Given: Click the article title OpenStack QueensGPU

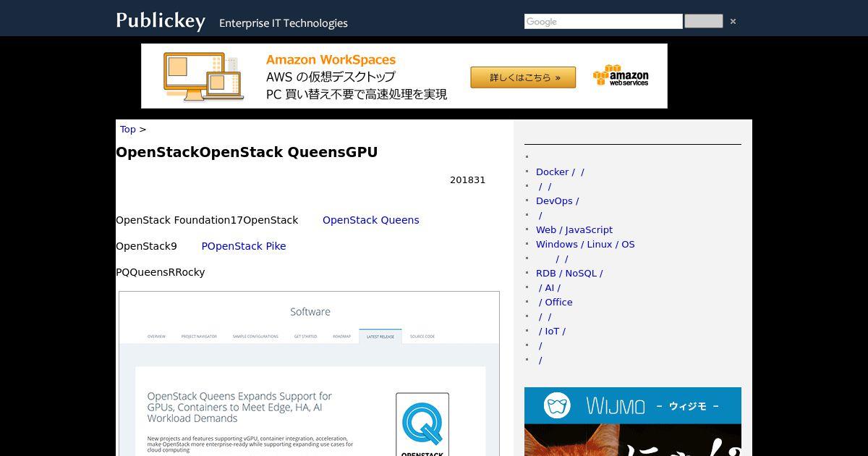Looking at the screenshot, I should (x=247, y=152).
